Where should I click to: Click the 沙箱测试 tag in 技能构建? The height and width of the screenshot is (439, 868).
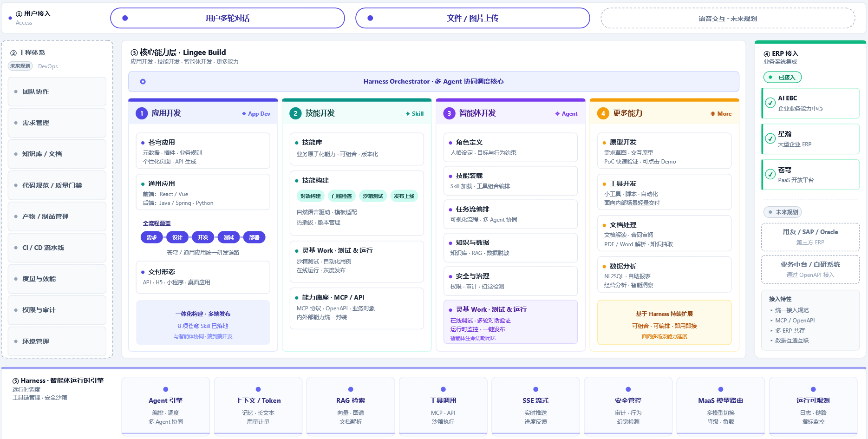click(x=373, y=196)
